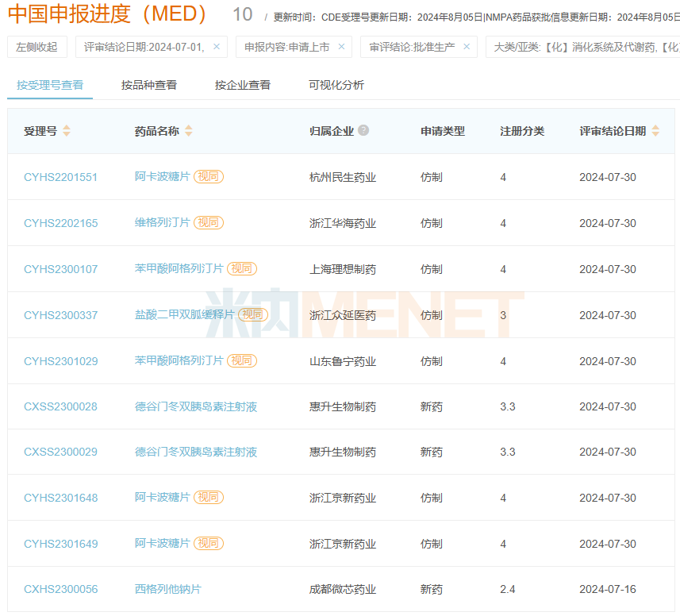Click the 左侧收起 button
The height and width of the screenshot is (616, 680).
point(37,47)
